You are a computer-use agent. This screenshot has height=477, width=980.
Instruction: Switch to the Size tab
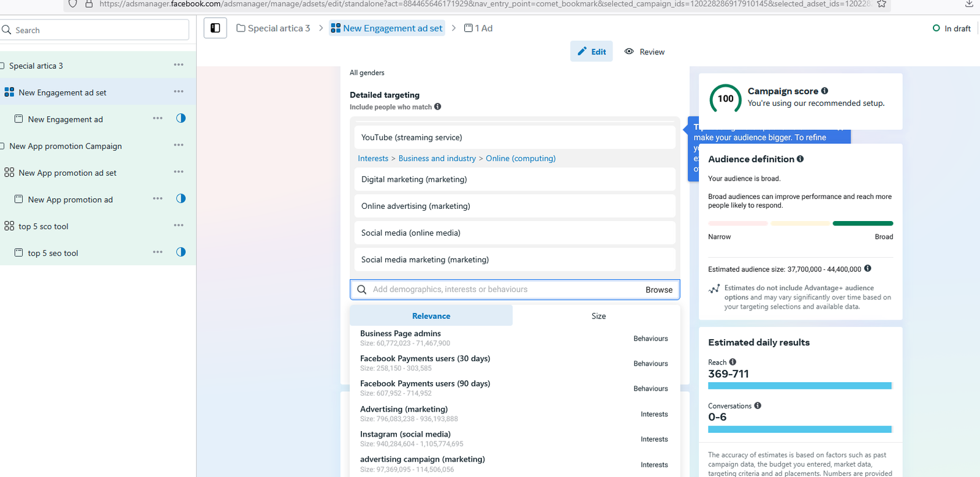point(598,316)
